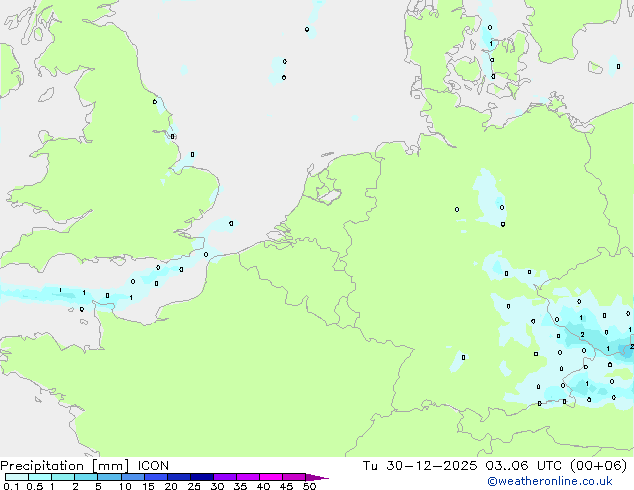The height and width of the screenshot is (490, 634).
Task: Select the 5–10 mm legend color band
Action: pyautogui.click(x=112, y=477)
